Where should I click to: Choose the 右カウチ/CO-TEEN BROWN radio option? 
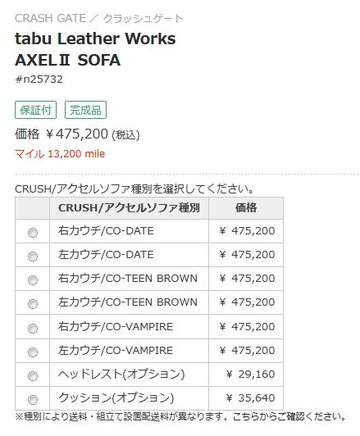33,280
